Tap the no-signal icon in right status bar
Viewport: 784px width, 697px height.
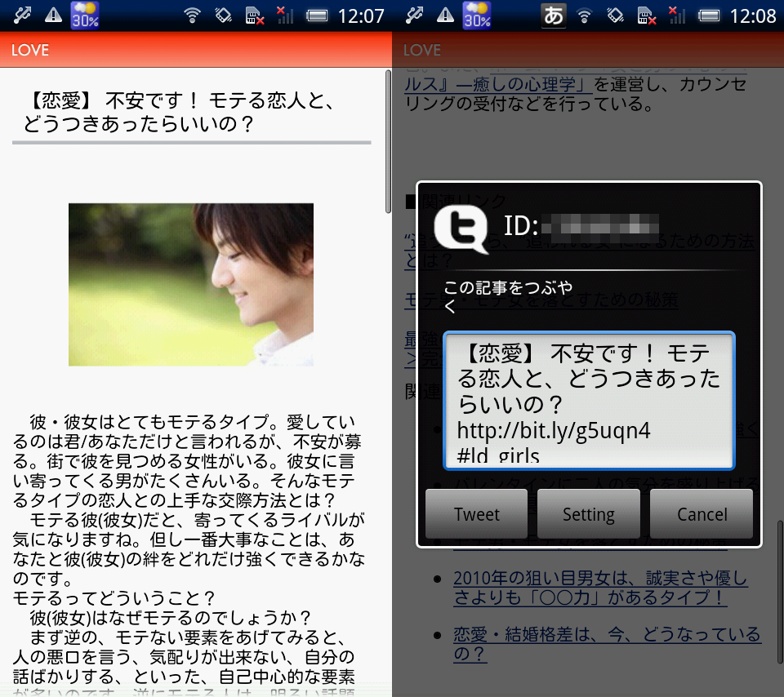coord(677,16)
